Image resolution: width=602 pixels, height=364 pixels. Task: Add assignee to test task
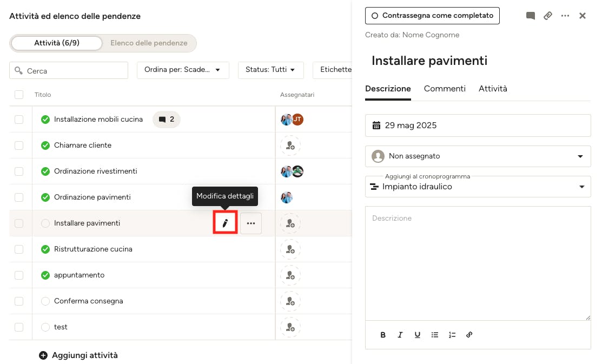[x=290, y=327]
